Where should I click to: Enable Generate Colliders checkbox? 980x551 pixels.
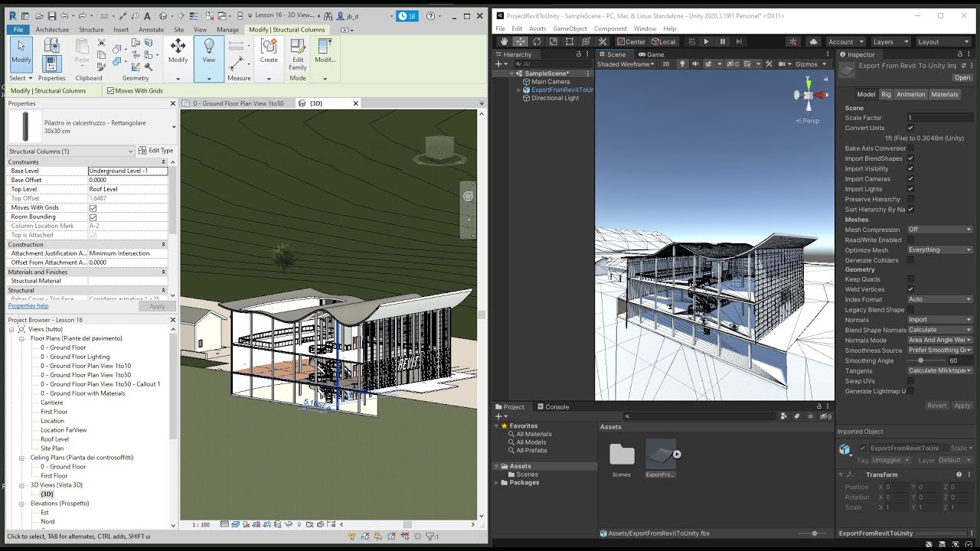point(910,260)
